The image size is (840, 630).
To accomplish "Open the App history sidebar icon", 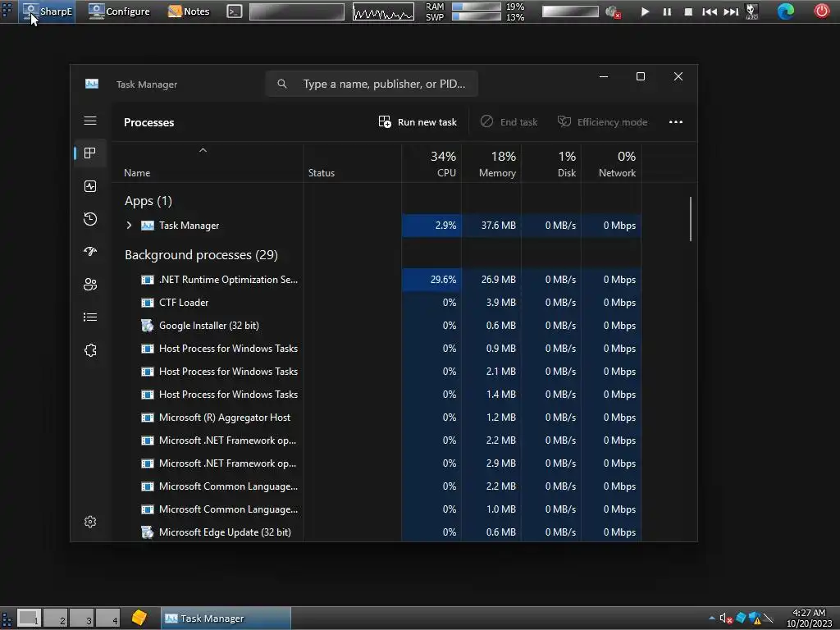I will pos(90,218).
